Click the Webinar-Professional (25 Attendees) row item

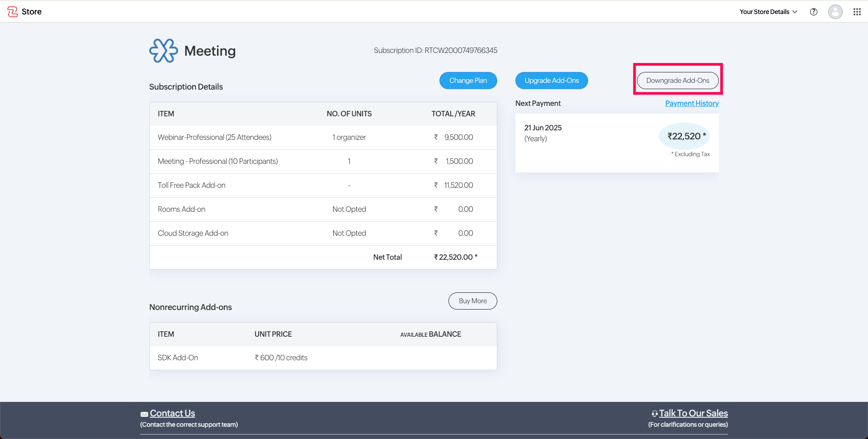tap(214, 137)
